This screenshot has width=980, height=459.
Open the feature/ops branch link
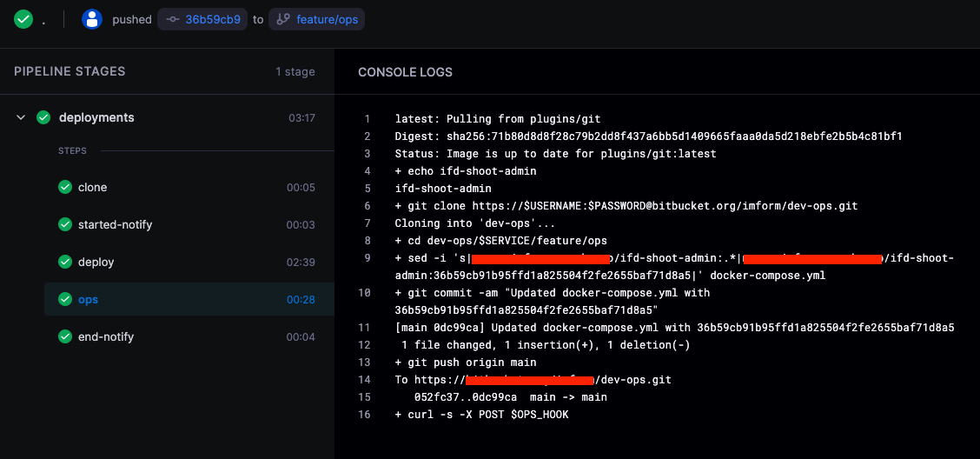(x=316, y=19)
